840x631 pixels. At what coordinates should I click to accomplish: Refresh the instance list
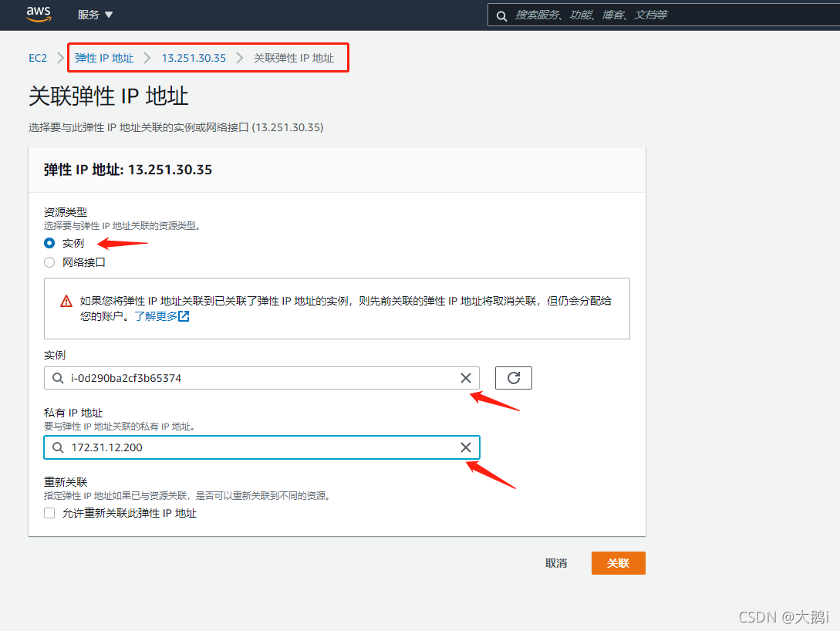pyautogui.click(x=513, y=378)
